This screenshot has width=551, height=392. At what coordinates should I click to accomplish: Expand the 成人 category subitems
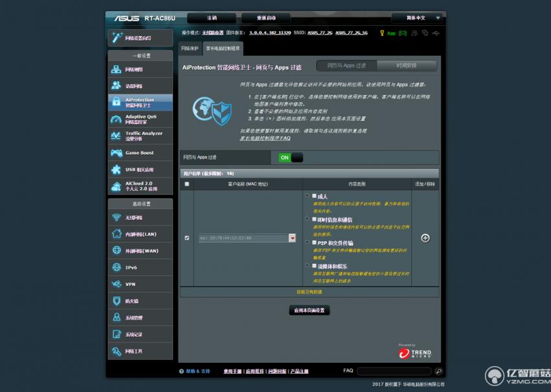(x=307, y=195)
